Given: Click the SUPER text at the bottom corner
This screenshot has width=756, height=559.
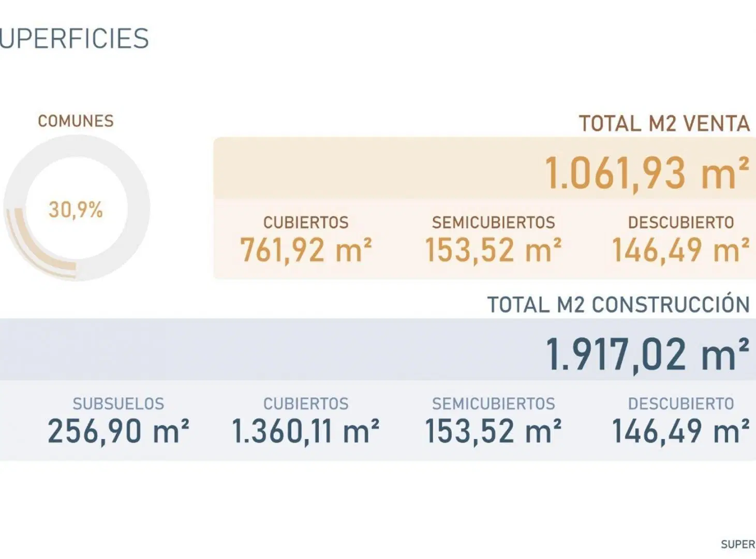Looking at the screenshot, I should point(738,545).
